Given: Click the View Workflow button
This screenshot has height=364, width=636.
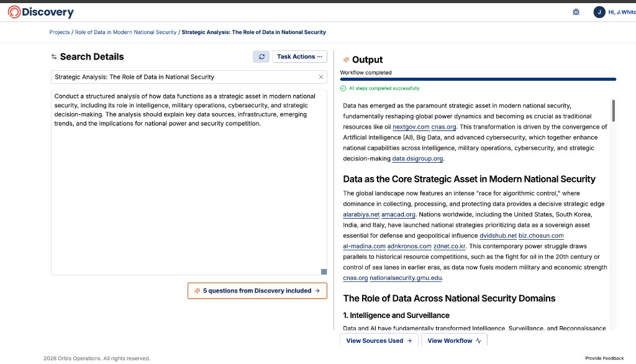Looking at the screenshot, I should point(453,340).
